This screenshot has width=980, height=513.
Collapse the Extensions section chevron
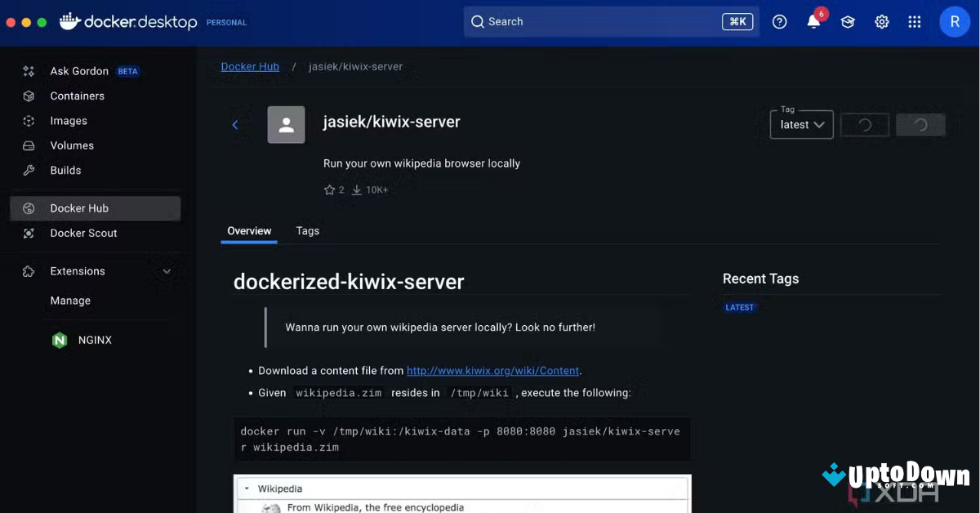point(167,271)
